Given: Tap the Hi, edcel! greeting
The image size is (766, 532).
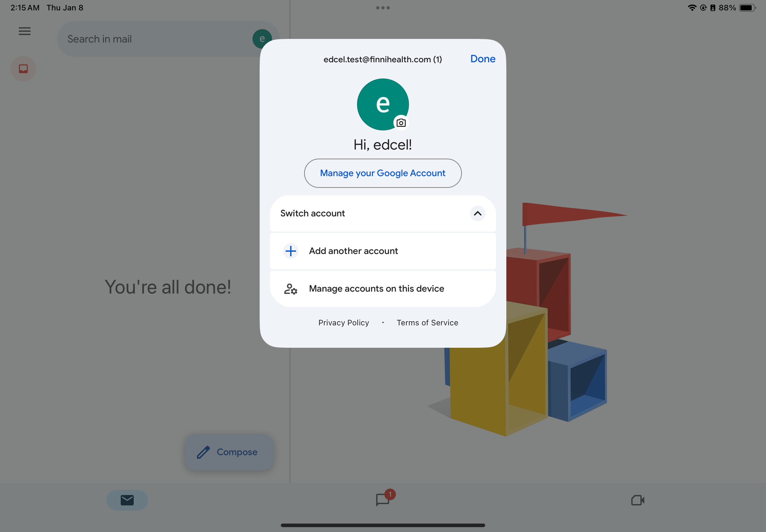Looking at the screenshot, I should pos(383,145).
